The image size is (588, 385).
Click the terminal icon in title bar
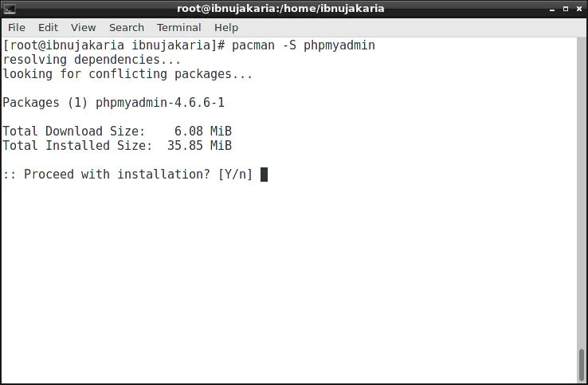coord(10,9)
